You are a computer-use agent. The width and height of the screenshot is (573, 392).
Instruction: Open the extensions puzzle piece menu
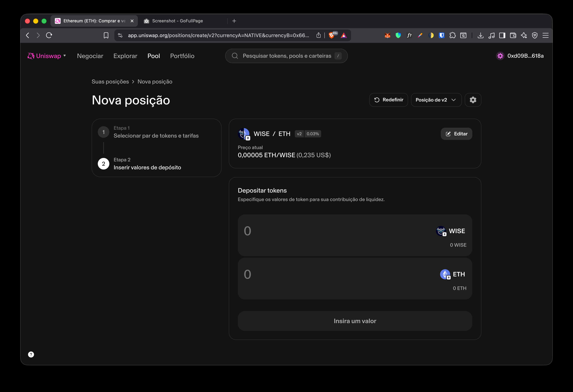[x=452, y=36]
